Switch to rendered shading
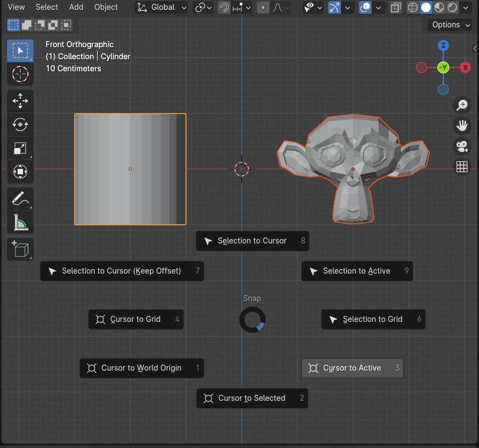This screenshot has height=448, width=479. coord(452,7)
